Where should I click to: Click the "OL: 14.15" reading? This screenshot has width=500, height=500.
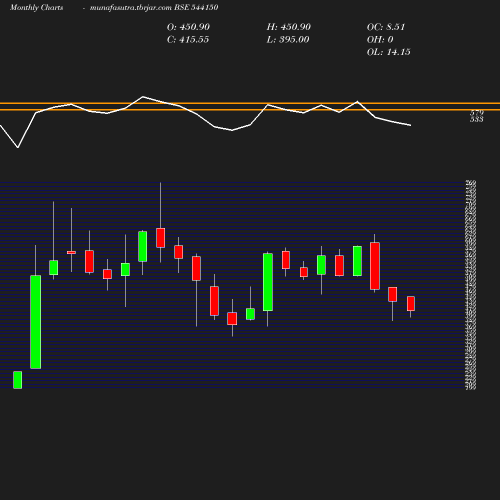coord(389,52)
